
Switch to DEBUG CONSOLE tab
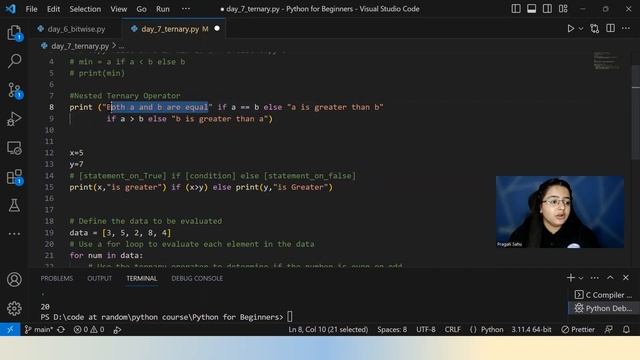tap(197, 278)
